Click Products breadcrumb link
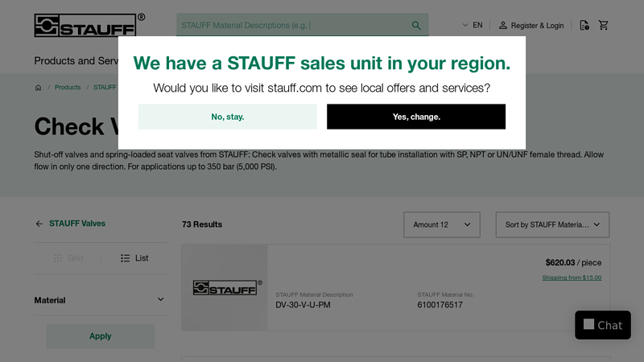The width and height of the screenshot is (644, 362). [68, 88]
